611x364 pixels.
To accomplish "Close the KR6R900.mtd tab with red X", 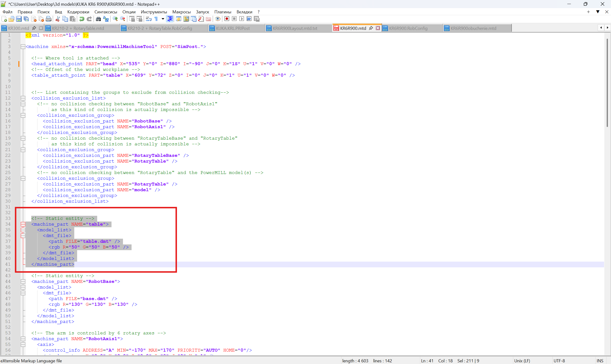I will coord(378,28).
